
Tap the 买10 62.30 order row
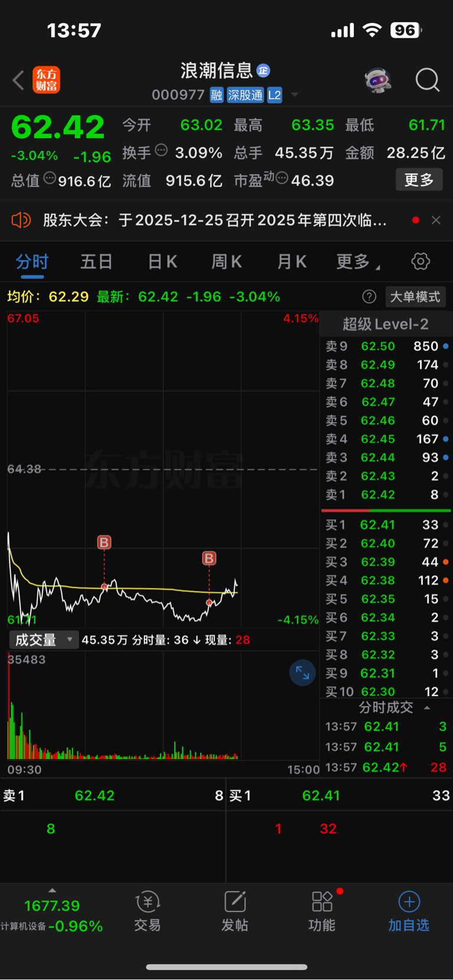click(386, 691)
